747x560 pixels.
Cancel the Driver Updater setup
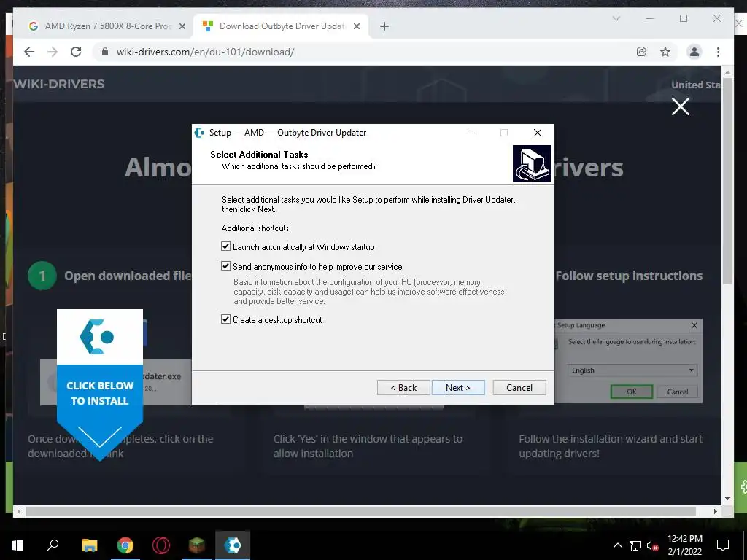point(519,388)
